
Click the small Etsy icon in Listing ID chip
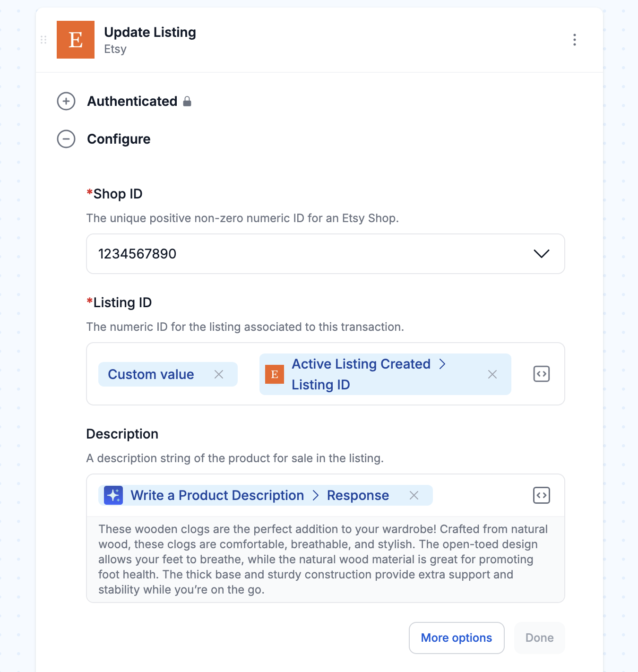(x=275, y=374)
